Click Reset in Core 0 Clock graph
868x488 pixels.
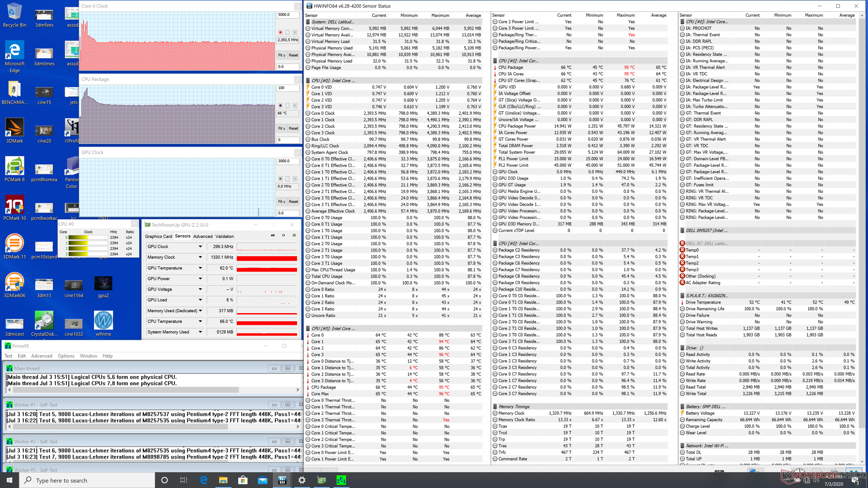tap(293, 55)
